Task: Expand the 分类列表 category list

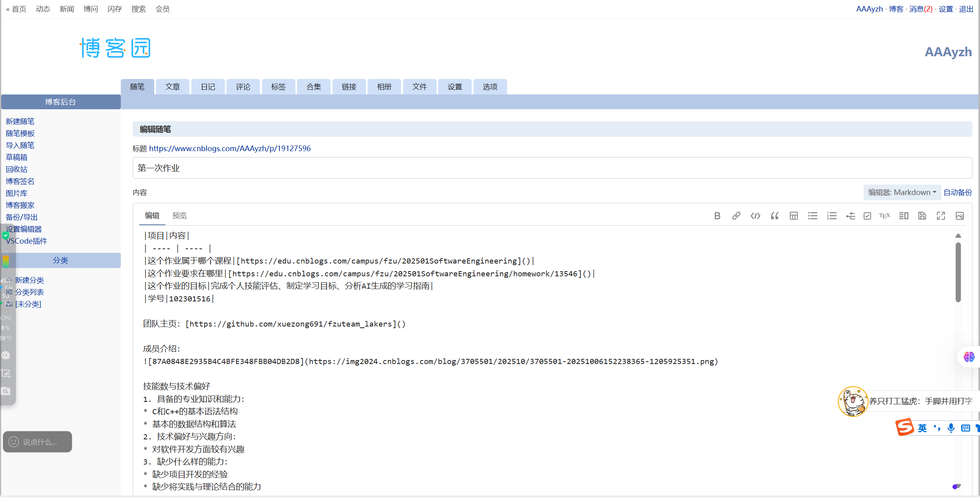Action: point(29,292)
